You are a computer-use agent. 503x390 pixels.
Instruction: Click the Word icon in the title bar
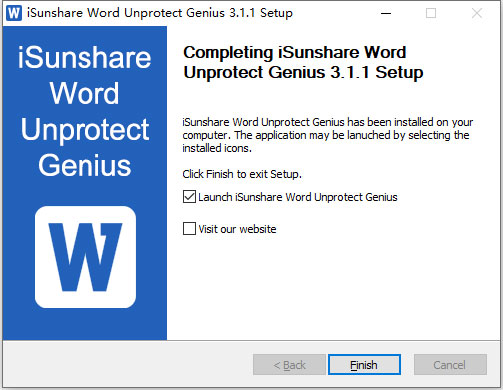pos(14,13)
